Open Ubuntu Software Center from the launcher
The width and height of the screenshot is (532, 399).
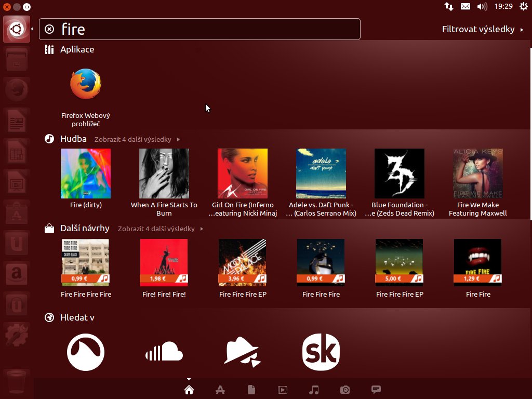coord(17,212)
